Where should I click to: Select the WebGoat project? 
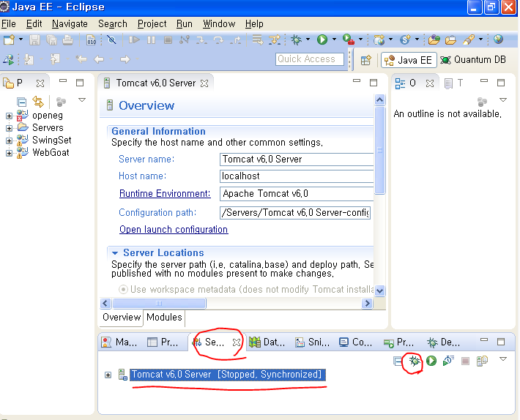pos(51,153)
